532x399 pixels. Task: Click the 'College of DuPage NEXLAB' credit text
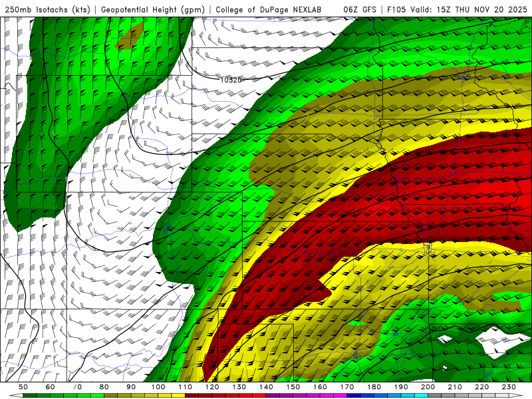(269, 10)
